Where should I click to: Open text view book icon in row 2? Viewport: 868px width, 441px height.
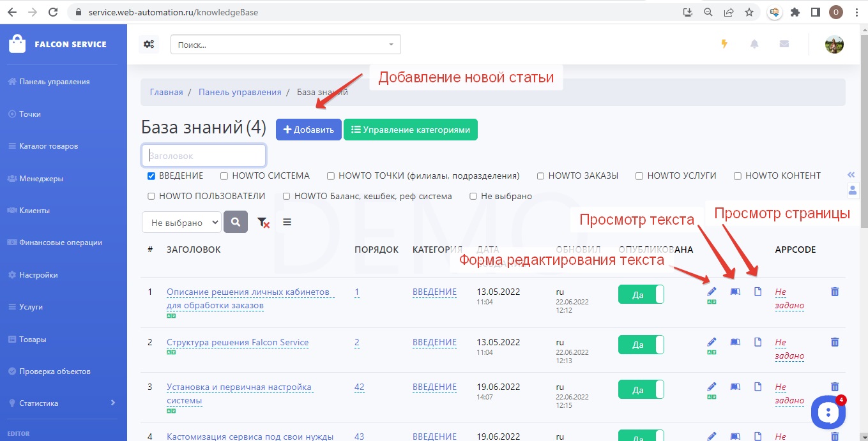click(x=735, y=342)
